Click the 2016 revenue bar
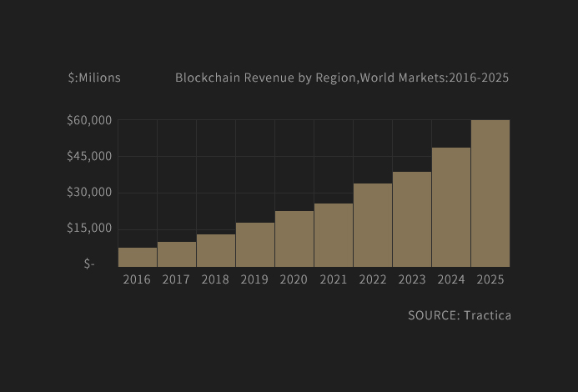Screen dimensions: 578x392 pos(138,257)
